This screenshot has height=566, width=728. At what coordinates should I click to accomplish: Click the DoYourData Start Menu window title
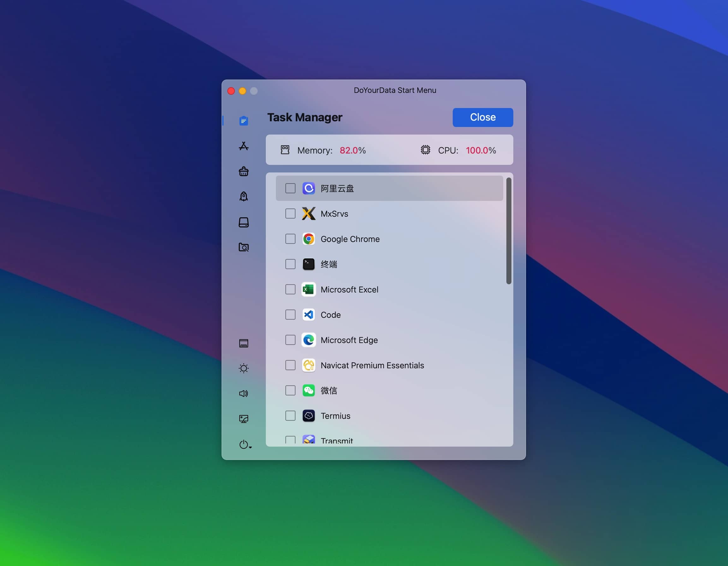pyautogui.click(x=395, y=90)
